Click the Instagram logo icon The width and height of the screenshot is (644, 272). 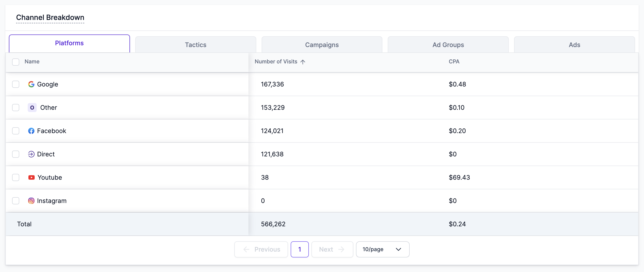click(x=31, y=201)
